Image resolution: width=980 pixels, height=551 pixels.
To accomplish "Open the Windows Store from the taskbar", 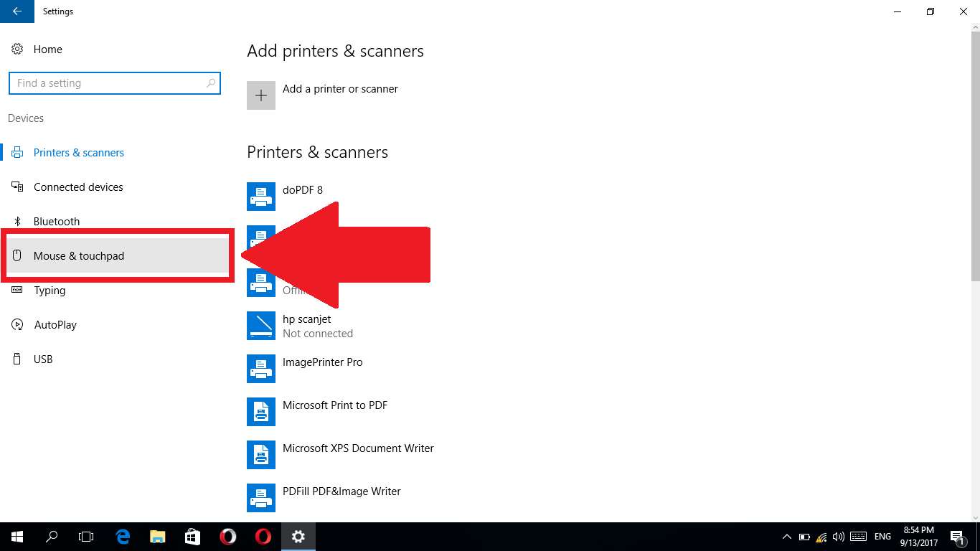I will point(193,537).
